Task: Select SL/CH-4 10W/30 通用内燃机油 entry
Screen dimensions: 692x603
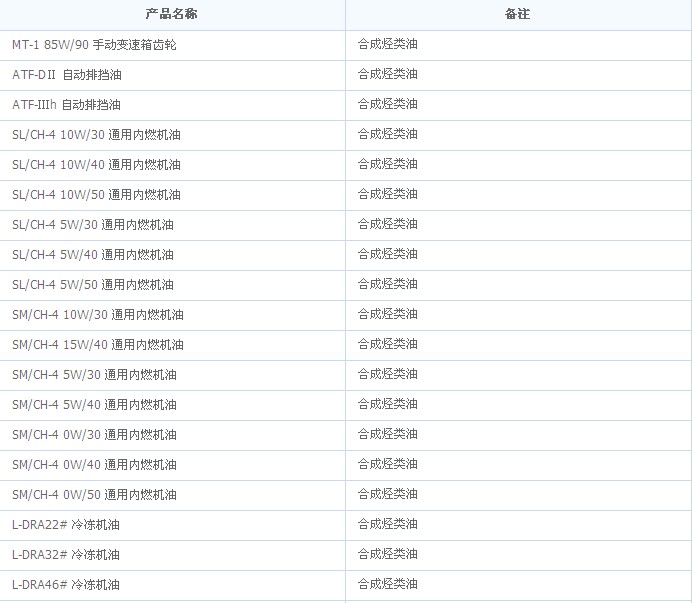Action: click(x=97, y=135)
